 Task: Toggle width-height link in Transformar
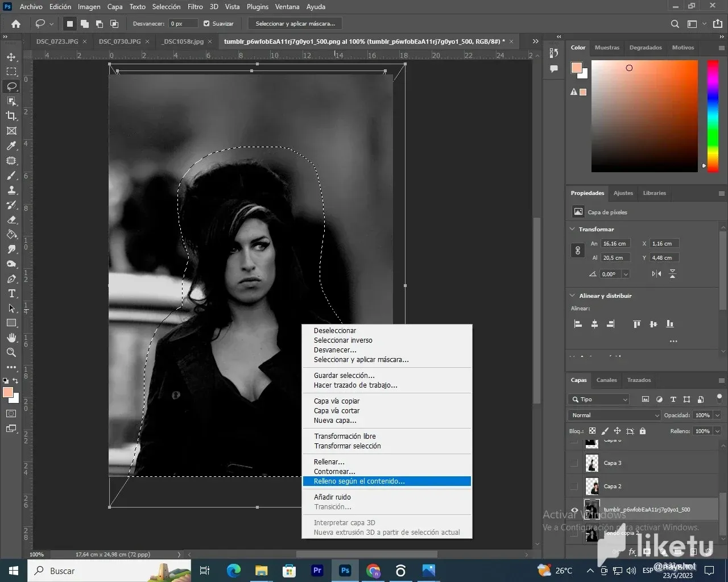(x=577, y=251)
